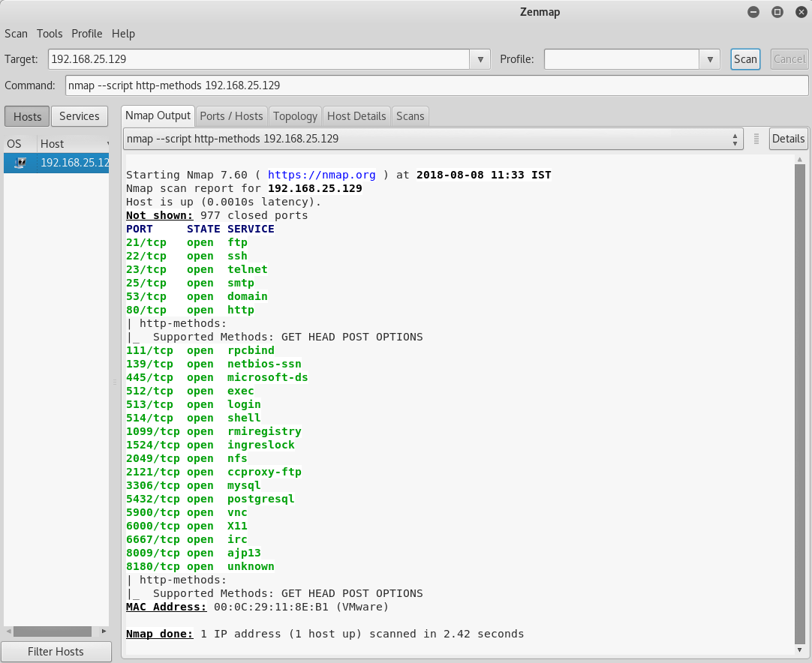Click the 2121/tcp ccproxy-ftp line

coord(214,472)
